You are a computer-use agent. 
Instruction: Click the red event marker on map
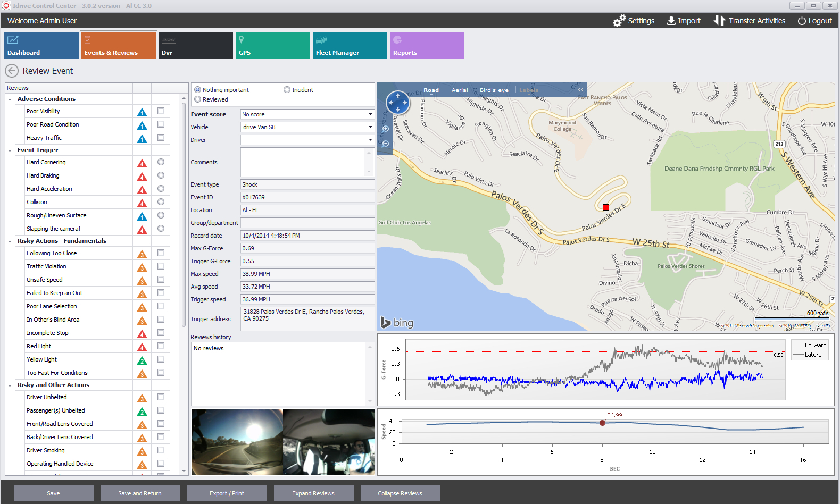tap(605, 207)
